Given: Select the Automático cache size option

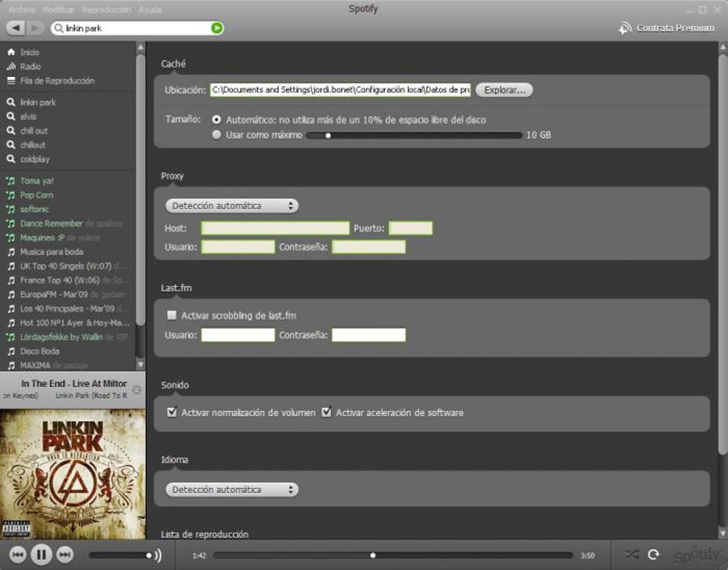Looking at the screenshot, I should (216, 120).
